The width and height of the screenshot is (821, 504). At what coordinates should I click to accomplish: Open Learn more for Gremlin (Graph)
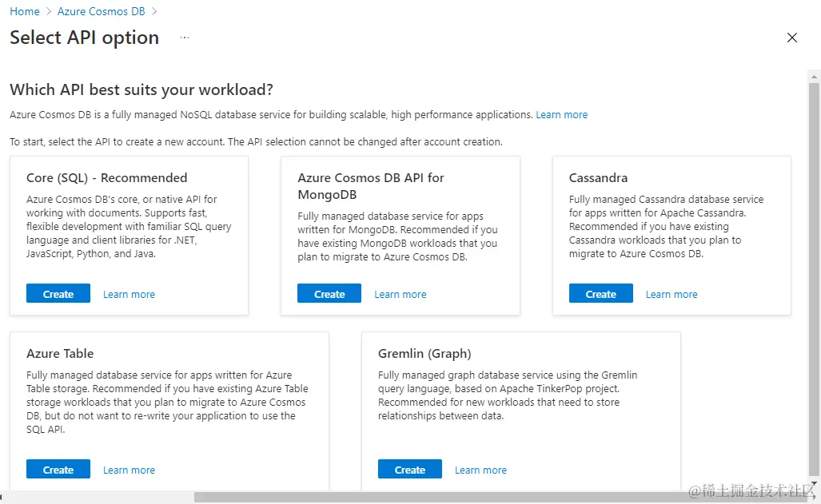(480, 470)
